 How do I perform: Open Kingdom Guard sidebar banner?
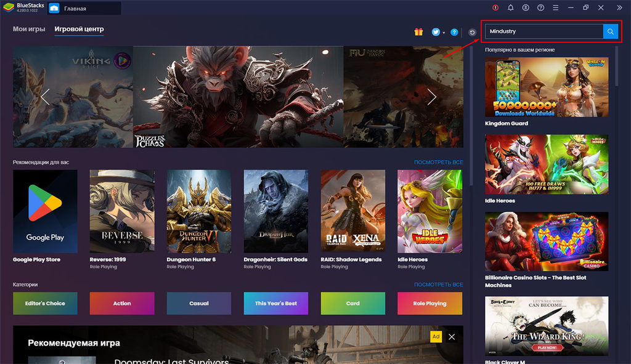(x=547, y=87)
